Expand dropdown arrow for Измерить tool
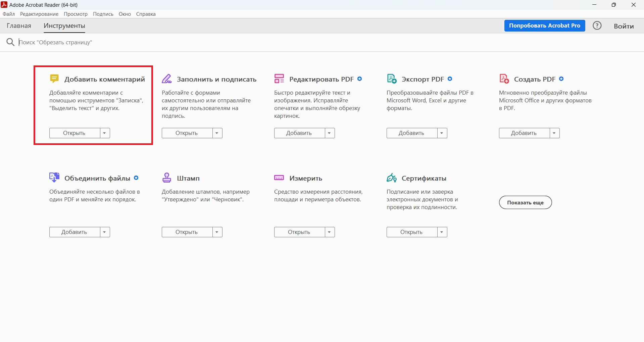 click(330, 232)
